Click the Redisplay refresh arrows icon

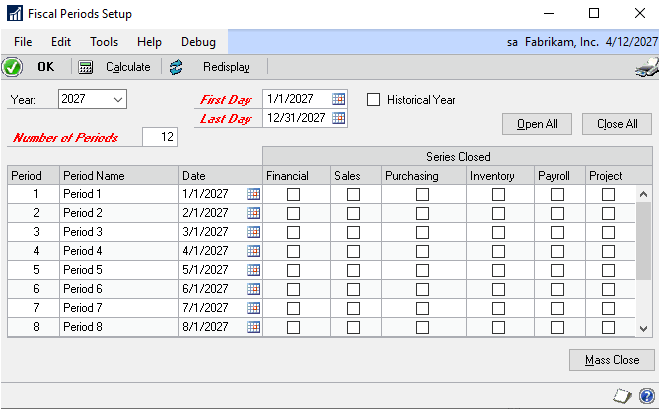(x=176, y=67)
